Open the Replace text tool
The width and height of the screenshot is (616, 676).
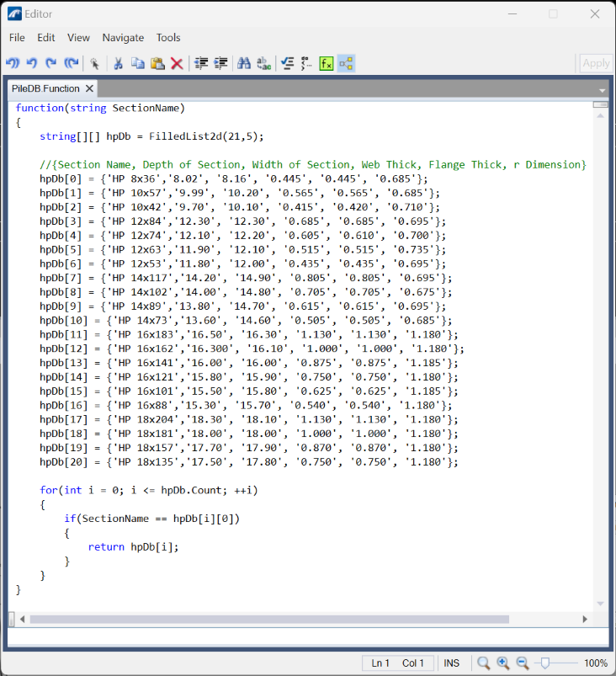click(x=263, y=64)
